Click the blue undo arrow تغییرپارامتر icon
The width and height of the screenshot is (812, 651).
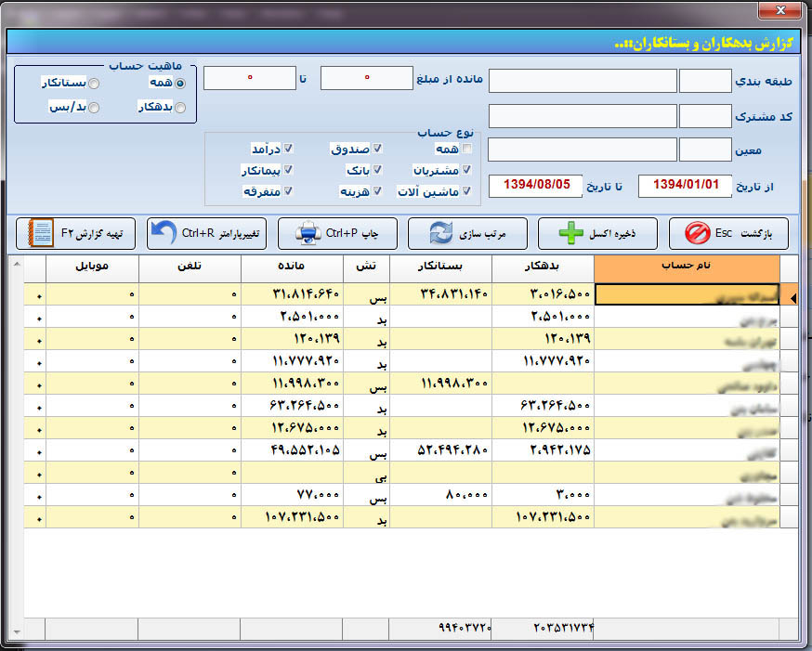[165, 233]
